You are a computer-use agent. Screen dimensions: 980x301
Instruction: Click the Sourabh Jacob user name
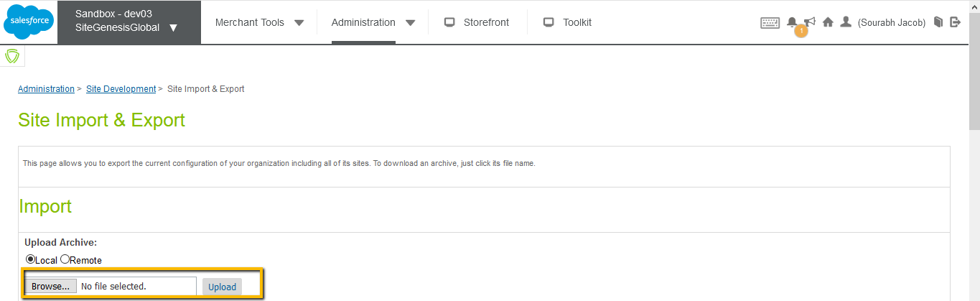coord(892,23)
